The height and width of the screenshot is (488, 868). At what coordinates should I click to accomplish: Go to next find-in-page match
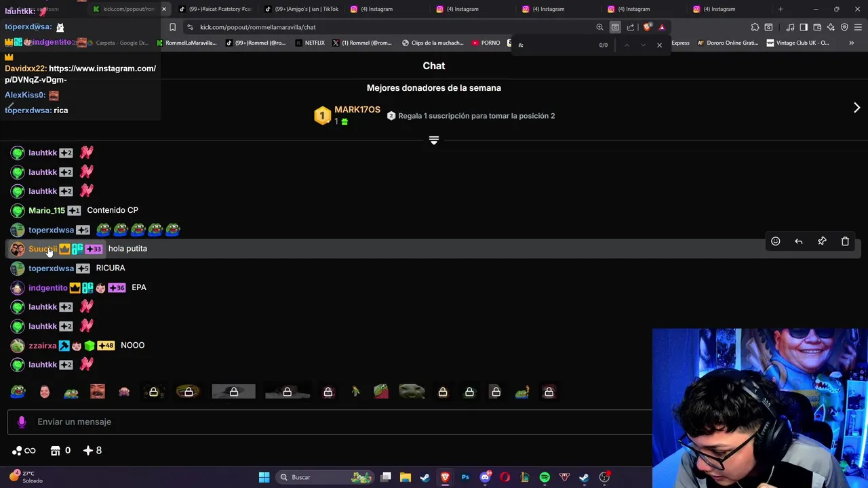pyautogui.click(x=643, y=45)
